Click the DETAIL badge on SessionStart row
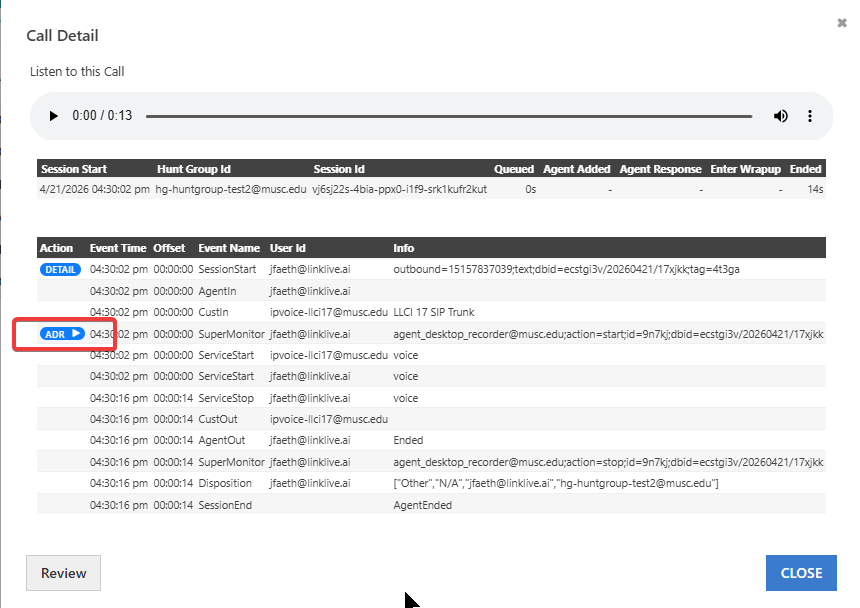 coord(59,269)
